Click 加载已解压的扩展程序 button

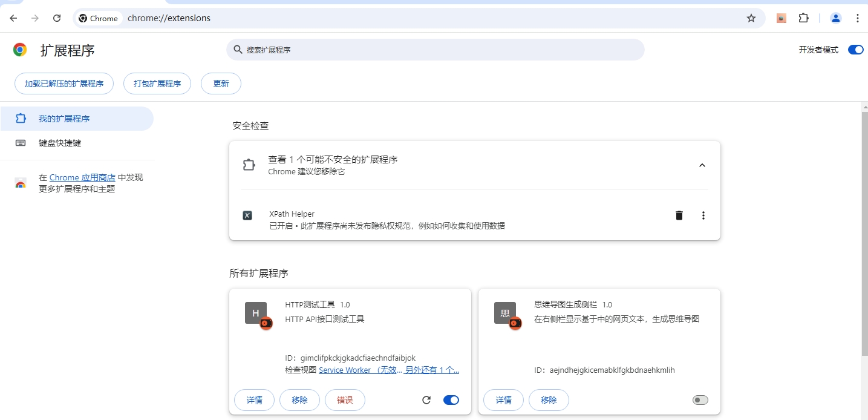[64, 84]
